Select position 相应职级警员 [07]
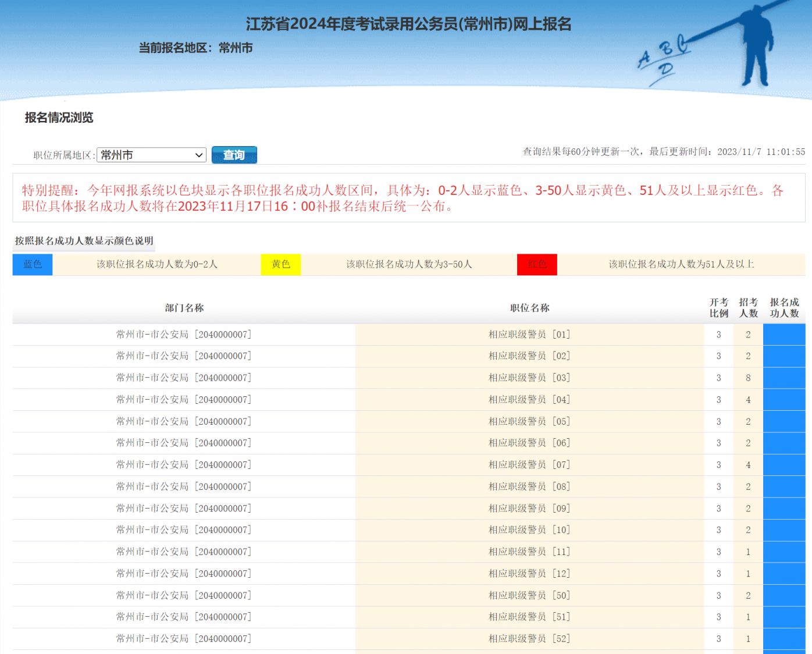The height and width of the screenshot is (654, 812). [530, 465]
